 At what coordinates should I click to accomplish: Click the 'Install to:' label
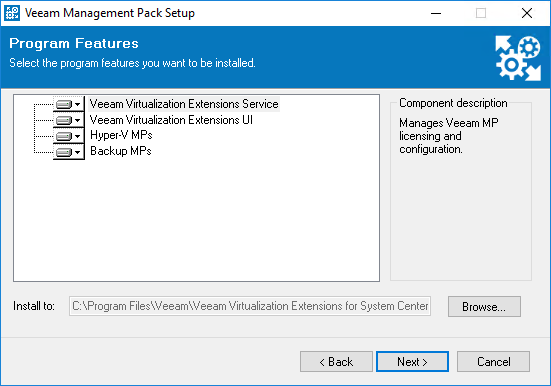34,306
